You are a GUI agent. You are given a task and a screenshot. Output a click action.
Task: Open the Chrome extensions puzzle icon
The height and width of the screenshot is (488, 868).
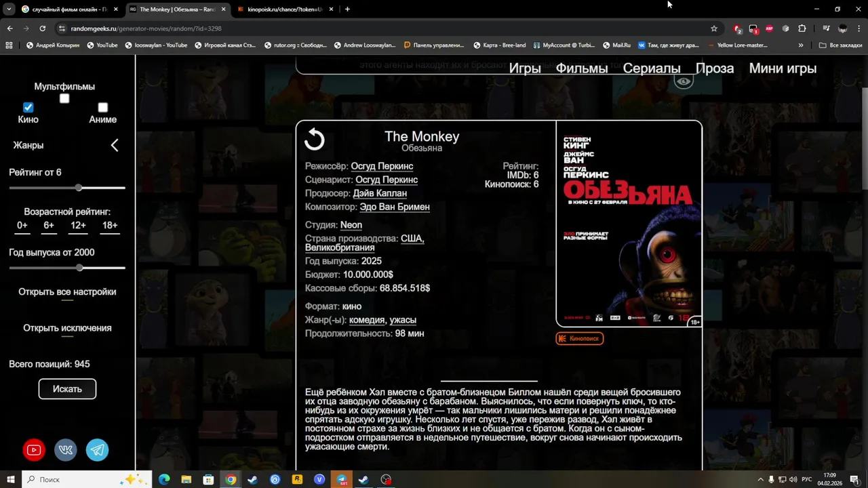tap(802, 28)
